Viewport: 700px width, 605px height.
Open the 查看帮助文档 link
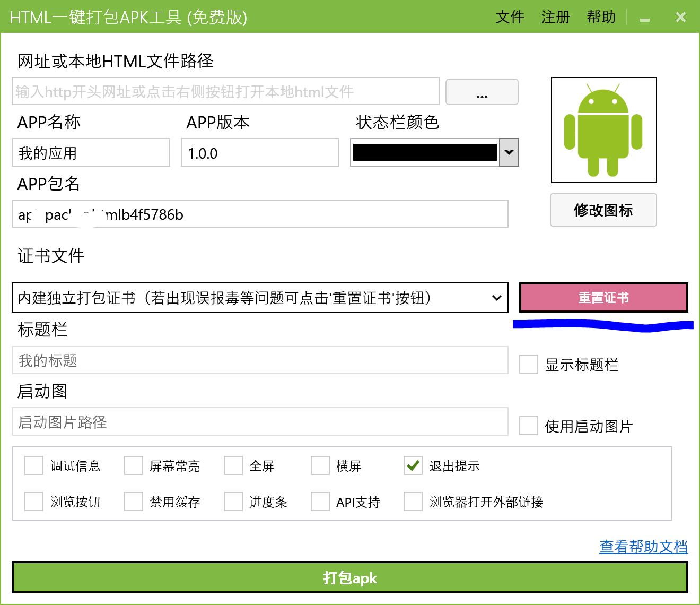pyautogui.click(x=643, y=547)
